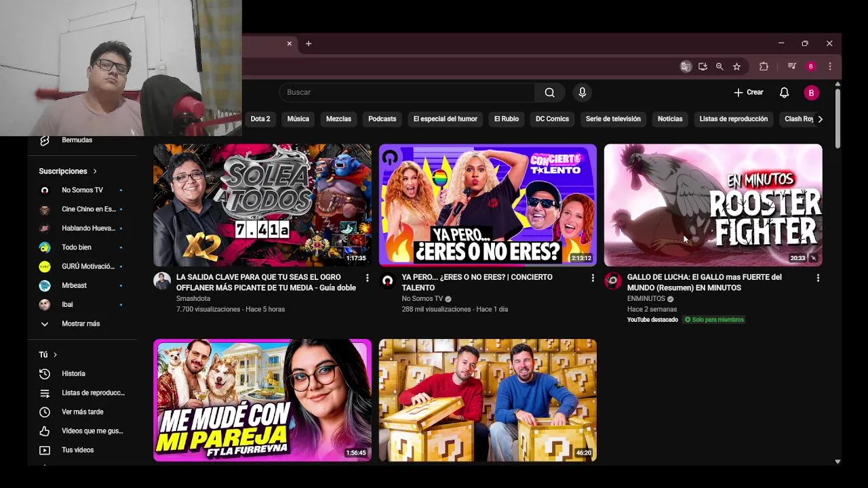Open No Somos TV subscription
Image resolution: width=868 pixels, height=488 pixels.
coord(81,190)
